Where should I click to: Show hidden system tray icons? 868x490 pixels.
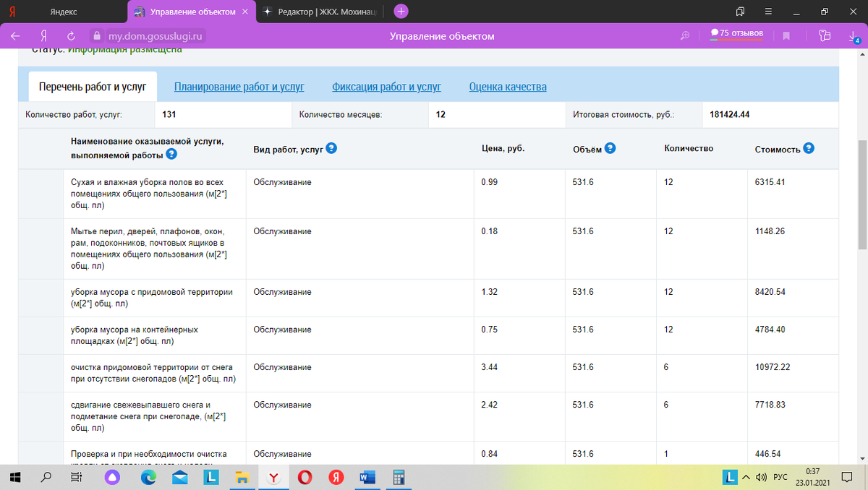(746, 477)
